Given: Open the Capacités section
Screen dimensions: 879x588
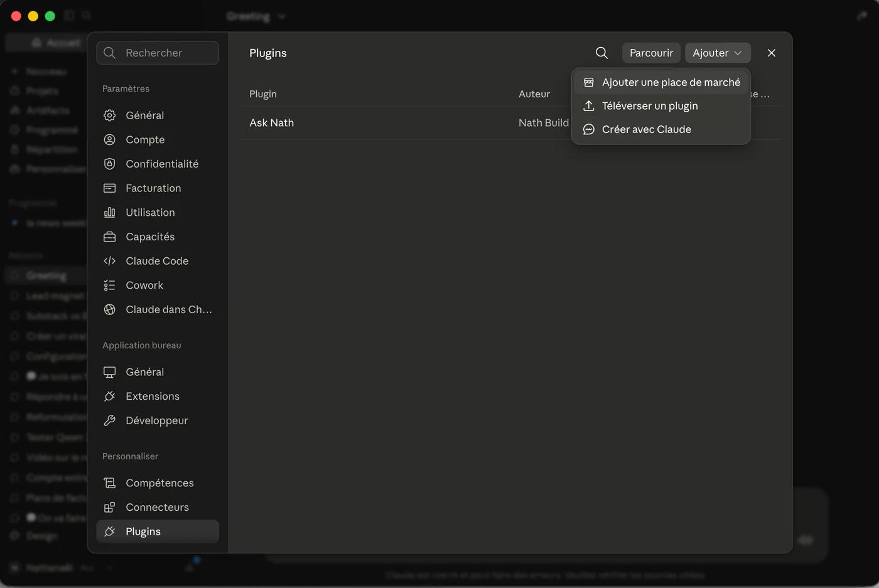Looking at the screenshot, I should click(x=158, y=237).
